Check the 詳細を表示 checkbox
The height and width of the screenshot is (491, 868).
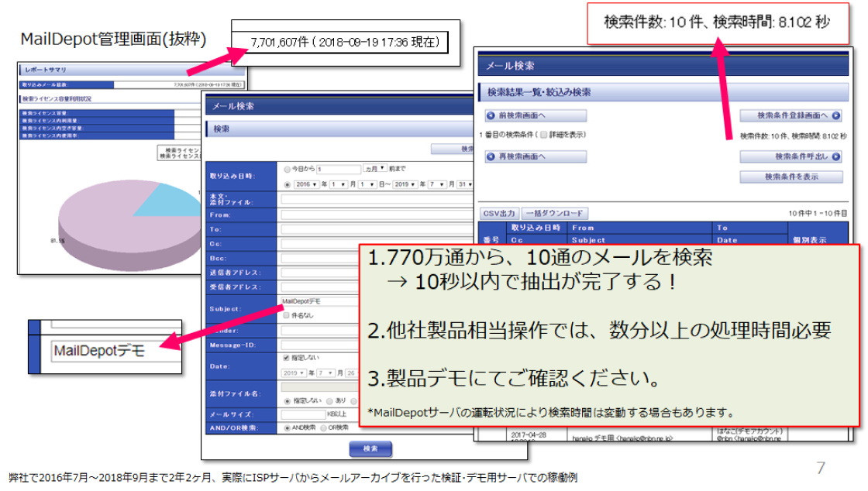coord(543,134)
